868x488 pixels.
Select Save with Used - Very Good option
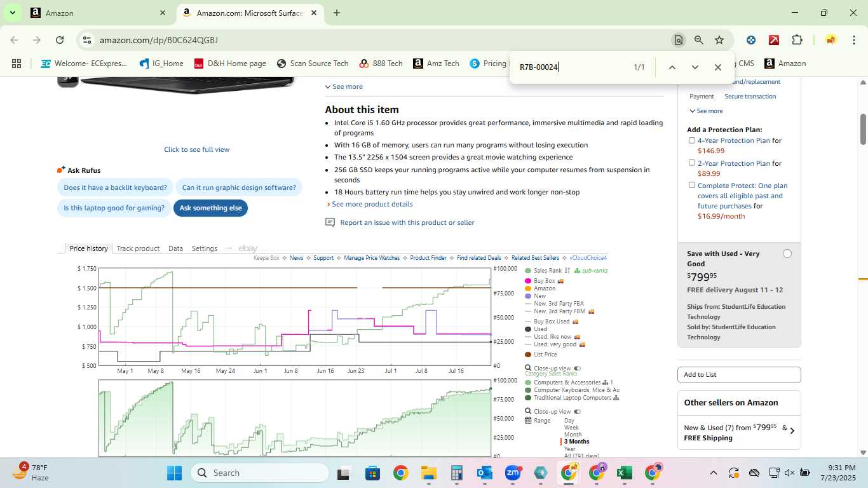pyautogui.click(x=787, y=254)
